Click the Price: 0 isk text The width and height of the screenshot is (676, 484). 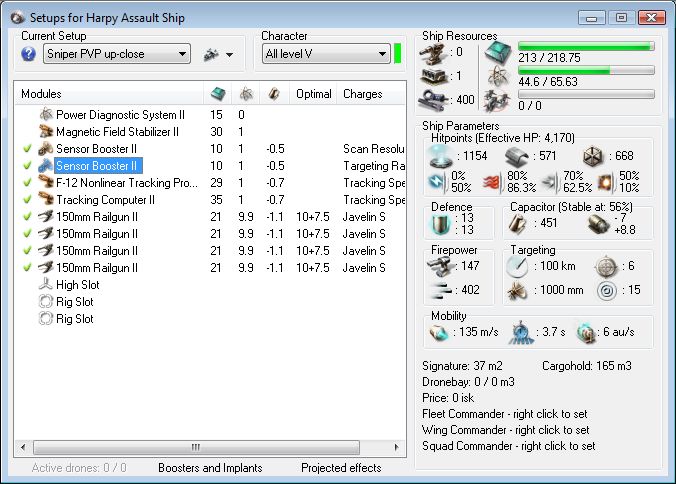point(448,398)
